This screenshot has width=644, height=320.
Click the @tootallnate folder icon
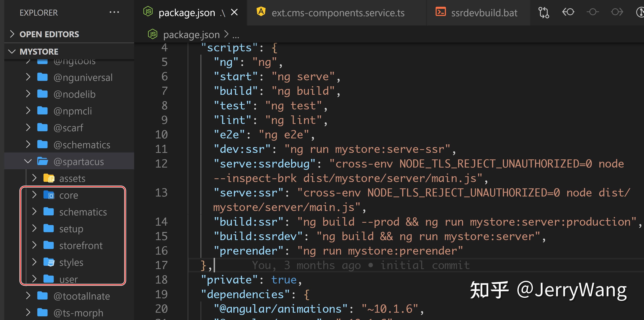(x=42, y=295)
